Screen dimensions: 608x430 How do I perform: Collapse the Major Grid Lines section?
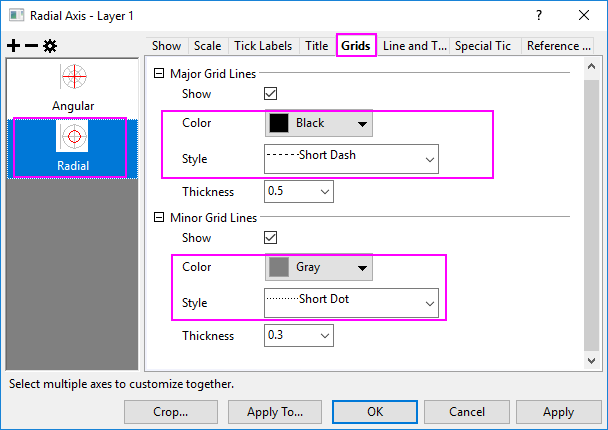tap(159, 74)
